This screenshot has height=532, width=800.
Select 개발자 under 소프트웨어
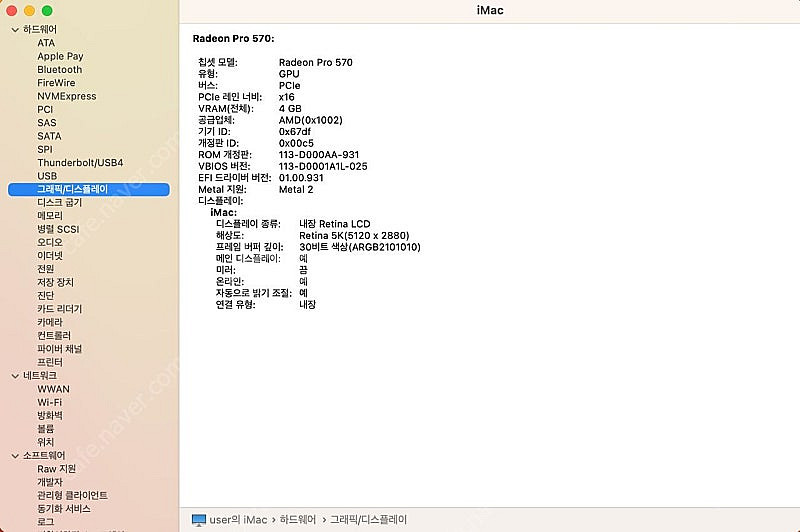click(x=49, y=482)
